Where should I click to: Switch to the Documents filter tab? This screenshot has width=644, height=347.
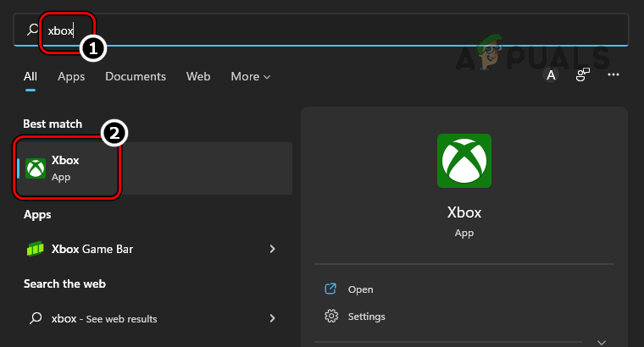(x=136, y=76)
